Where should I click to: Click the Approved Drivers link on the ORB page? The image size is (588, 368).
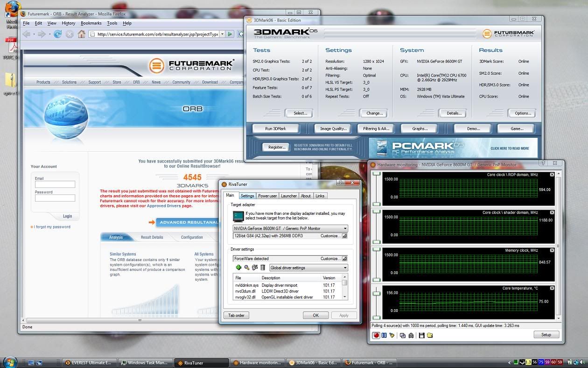coord(164,205)
